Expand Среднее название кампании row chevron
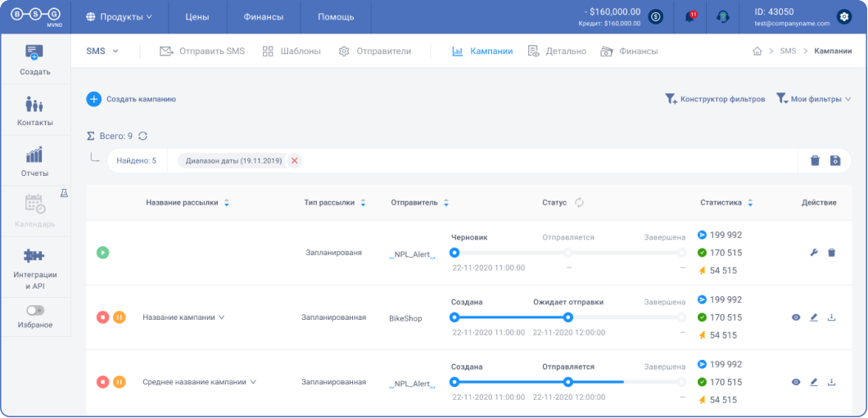This screenshot has width=868, height=418. (253, 382)
